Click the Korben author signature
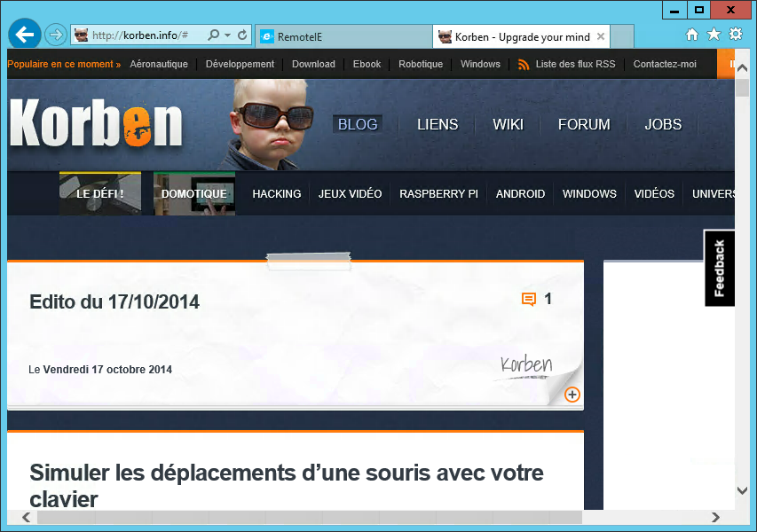Image resolution: width=757 pixels, height=532 pixels. 525,365
